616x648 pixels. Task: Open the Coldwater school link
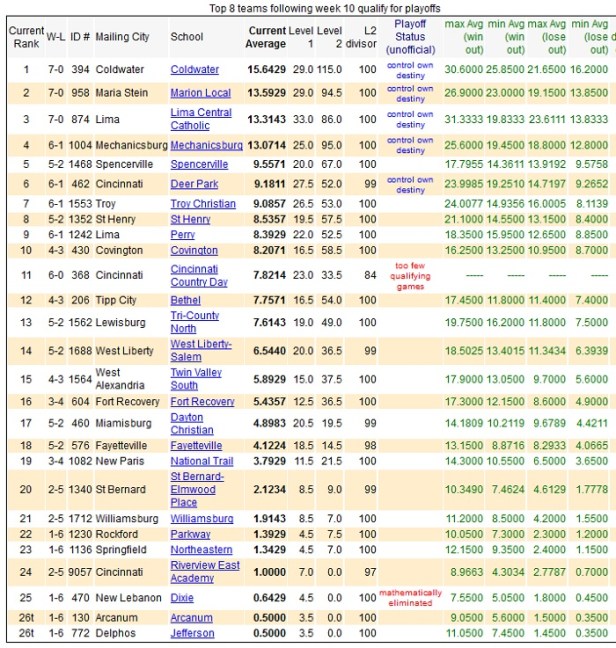(x=194, y=70)
